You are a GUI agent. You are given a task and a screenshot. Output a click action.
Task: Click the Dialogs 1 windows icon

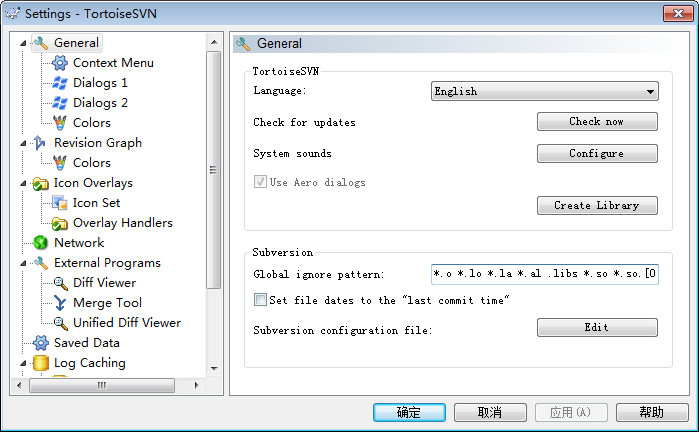coord(60,83)
